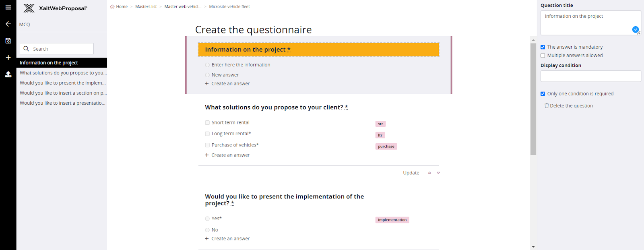Click 'Create an answer' under the solutions question
644x250 pixels.
point(230,155)
